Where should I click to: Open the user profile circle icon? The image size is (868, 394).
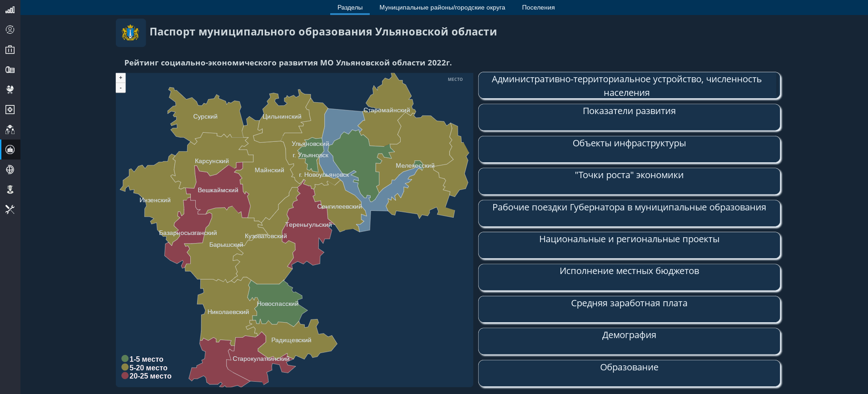coord(10,30)
